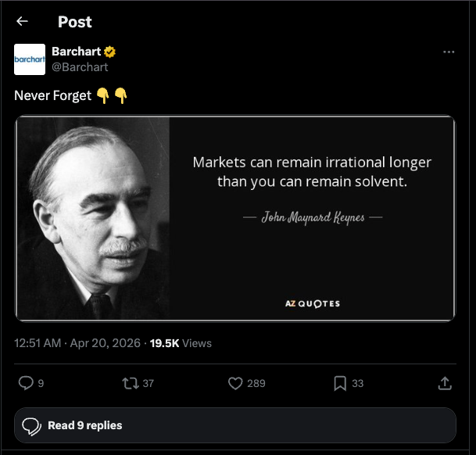Click the 289 likes count
The width and height of the screenshot is (476, 455).
coord(256,383)
